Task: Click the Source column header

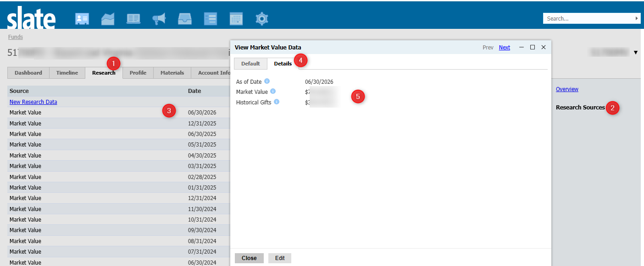Action: click(x=19, y=91)
